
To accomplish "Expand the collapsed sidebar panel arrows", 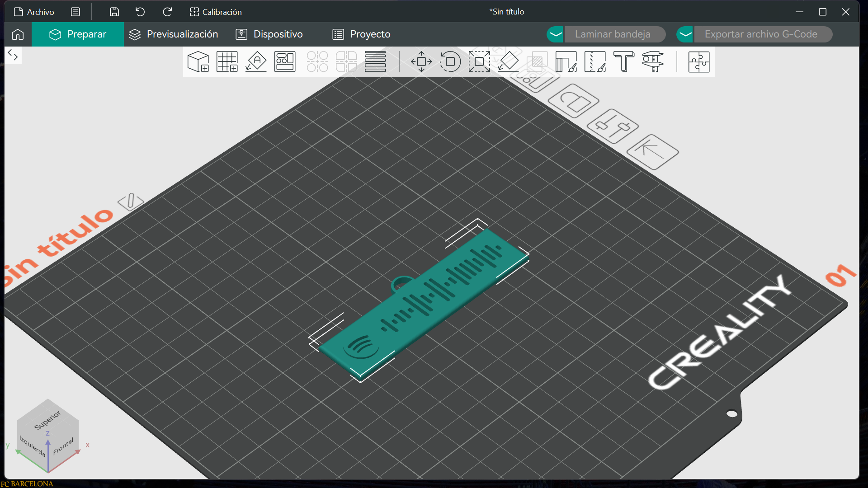I will [13, 55].
